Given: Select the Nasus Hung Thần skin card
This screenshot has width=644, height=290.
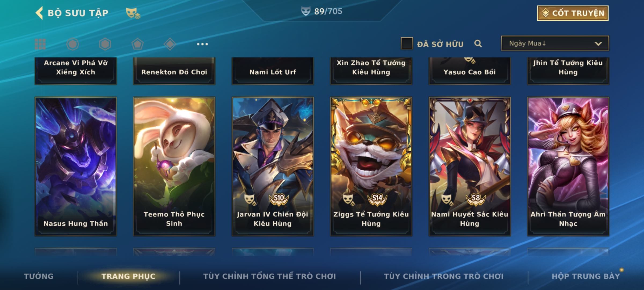Looking at the screenshot, I should click(76, 166).
